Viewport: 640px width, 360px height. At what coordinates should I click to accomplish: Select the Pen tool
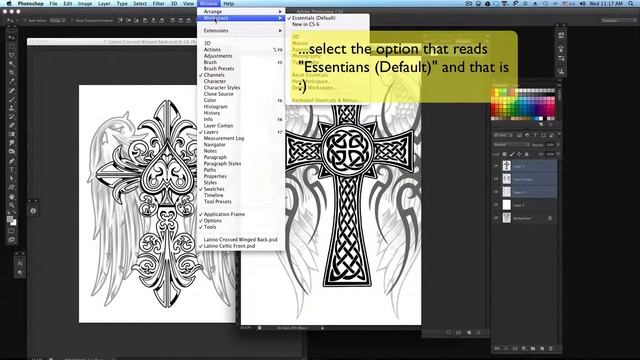coord(12,161)
